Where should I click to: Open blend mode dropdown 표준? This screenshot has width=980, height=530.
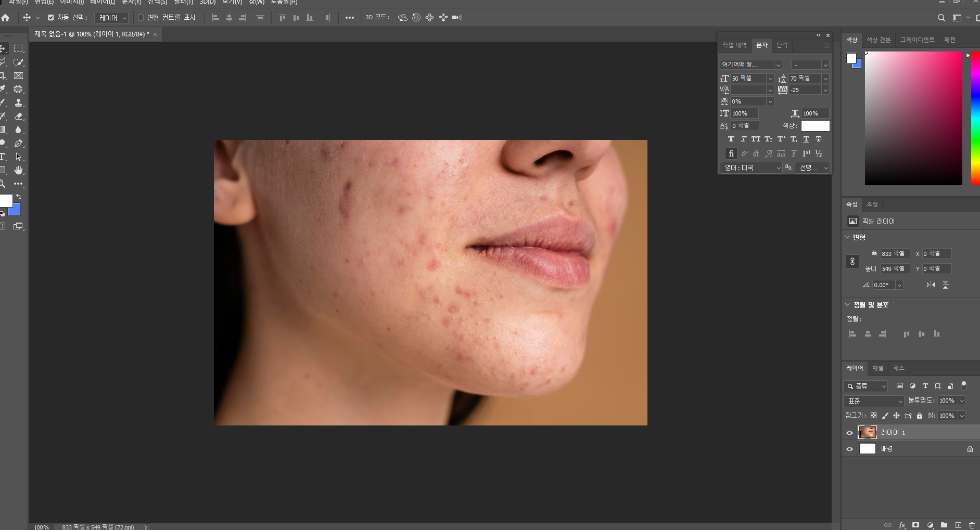(x=873, y=401)
